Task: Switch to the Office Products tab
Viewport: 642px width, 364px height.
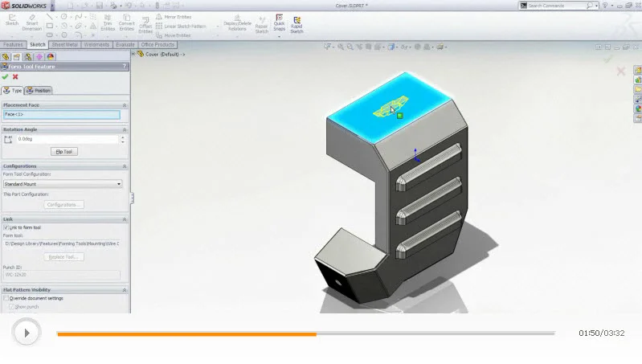Action: tap(157, 45)
